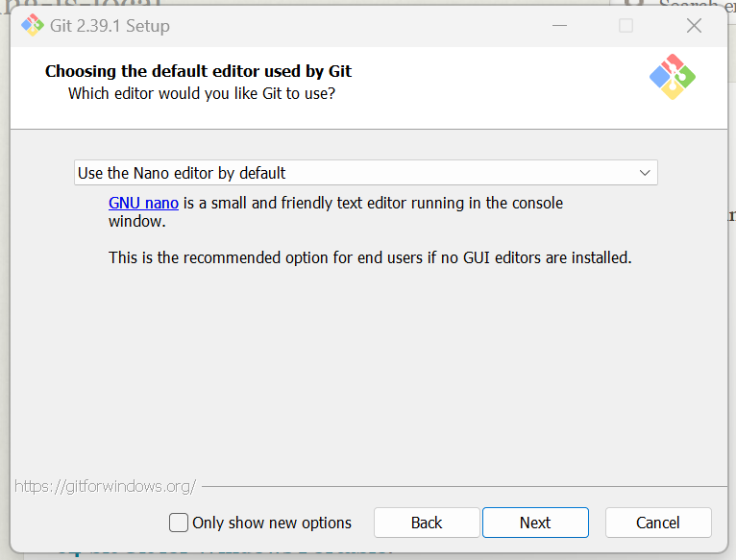The height and width of the screenshot is (560, 736).
Task: Click the 'Only show new options' label
Action: point(272,523)
